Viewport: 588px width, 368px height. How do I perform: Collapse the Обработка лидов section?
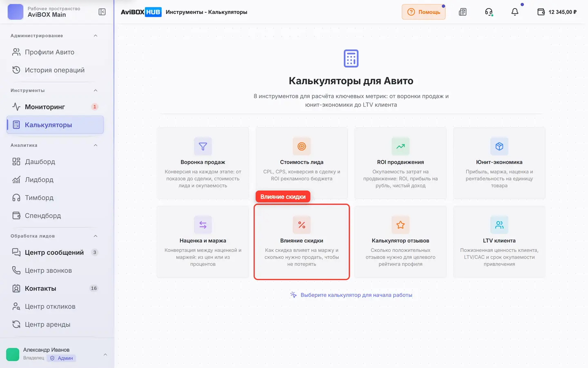pos(96,236)
